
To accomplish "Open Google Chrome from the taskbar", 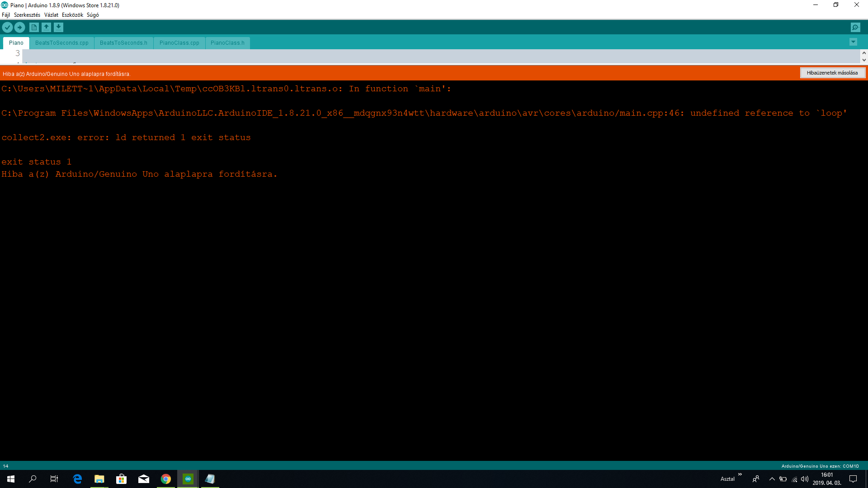I will pos(166,479).
